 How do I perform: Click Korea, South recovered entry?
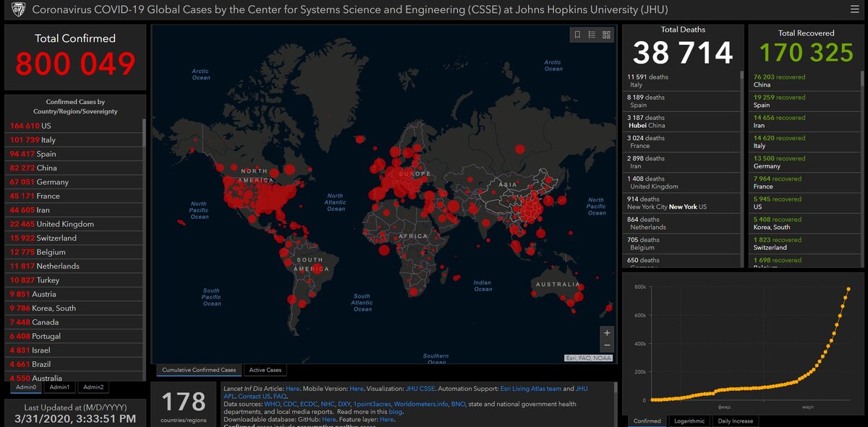[x=804, y=223]
